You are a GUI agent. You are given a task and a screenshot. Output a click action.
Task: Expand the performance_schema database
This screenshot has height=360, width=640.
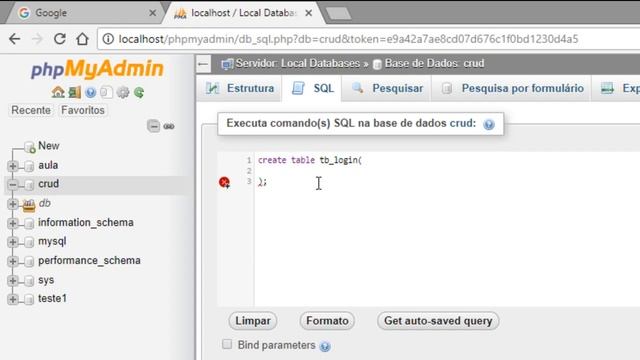(x=13, y=261)
